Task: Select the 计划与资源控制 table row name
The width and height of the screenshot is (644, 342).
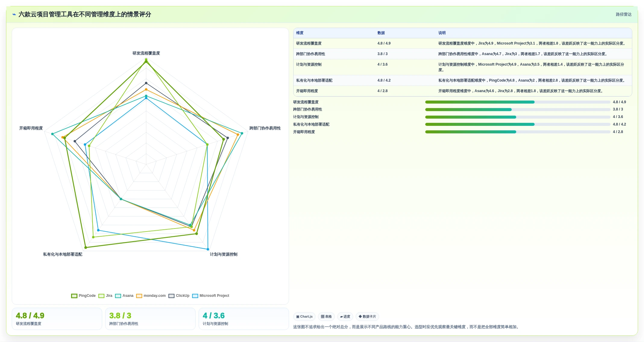Action: click(309, 65)
